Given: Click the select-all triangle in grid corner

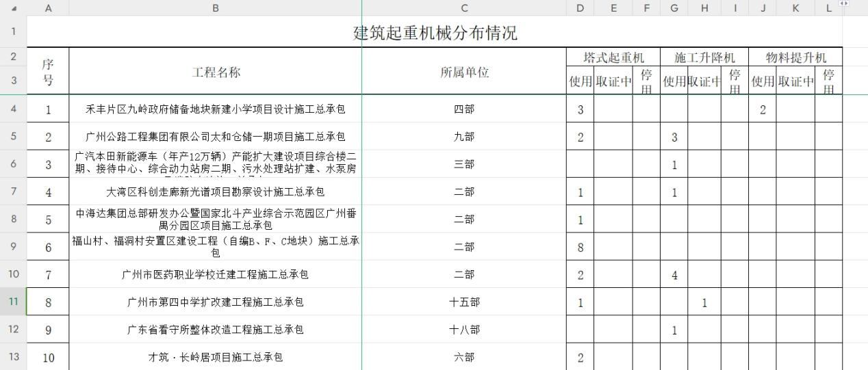Looking at the screenshot, I should [14, 8].
